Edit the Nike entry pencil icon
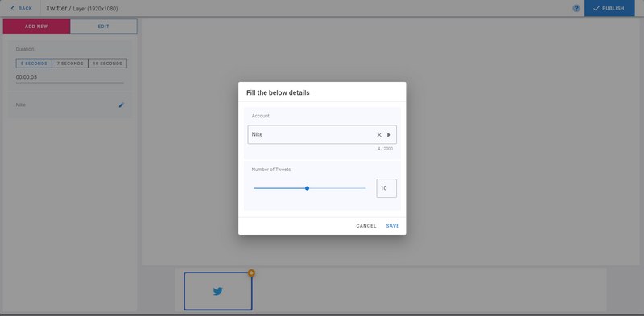Screen dimensions: 644x316 point(121,105)
